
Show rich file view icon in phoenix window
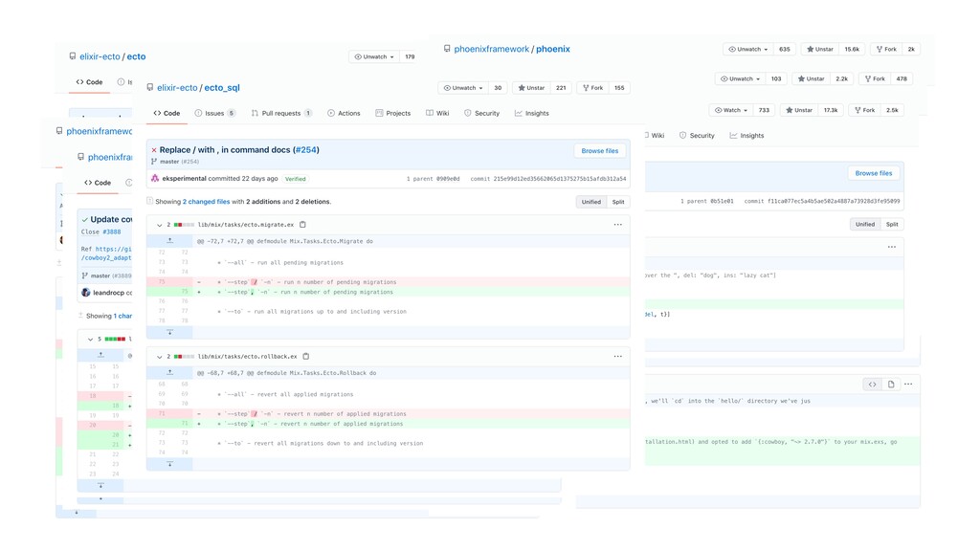click(891, 385)
